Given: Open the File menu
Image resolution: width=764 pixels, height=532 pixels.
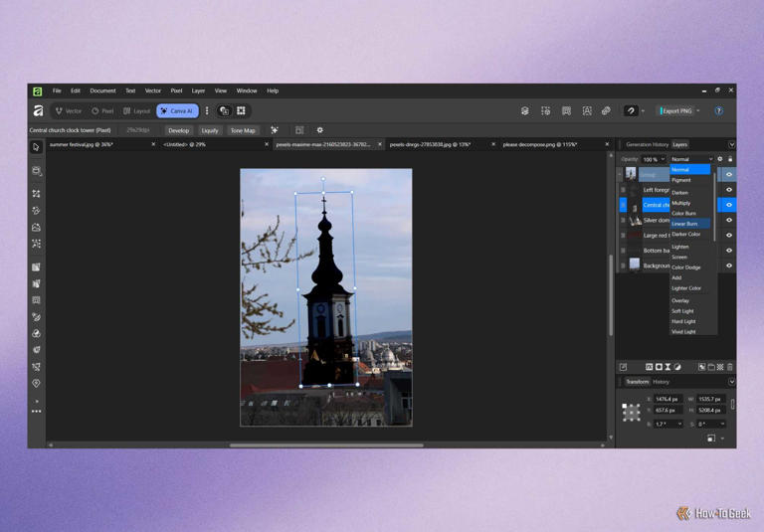Looking at the screenshot, I should 57,91.
